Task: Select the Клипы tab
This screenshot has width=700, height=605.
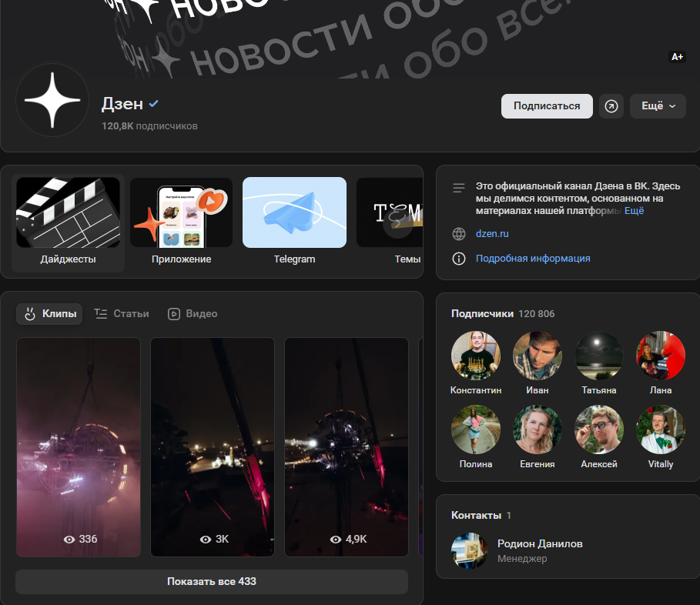Action: (50, 314)
